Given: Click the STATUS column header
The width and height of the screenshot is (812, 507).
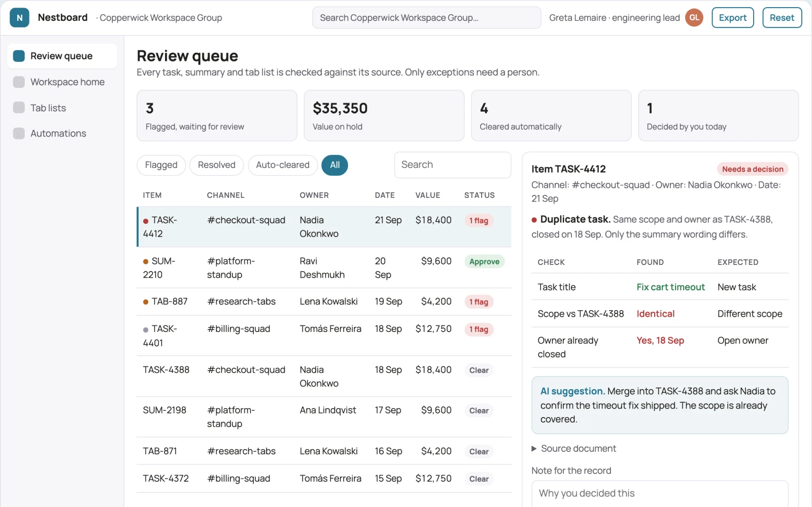Looking at the screenshot, I should click(479, 195).
